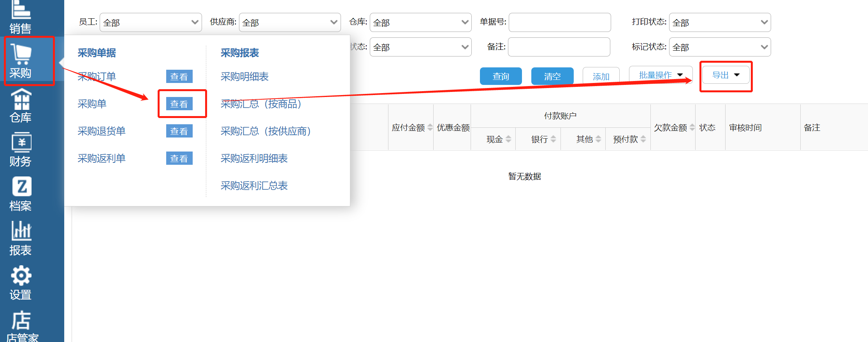The width and height of the screenshot is (868, 342).
Task: Toggle sort on 现金 column
Action: [x=508, y=139]
